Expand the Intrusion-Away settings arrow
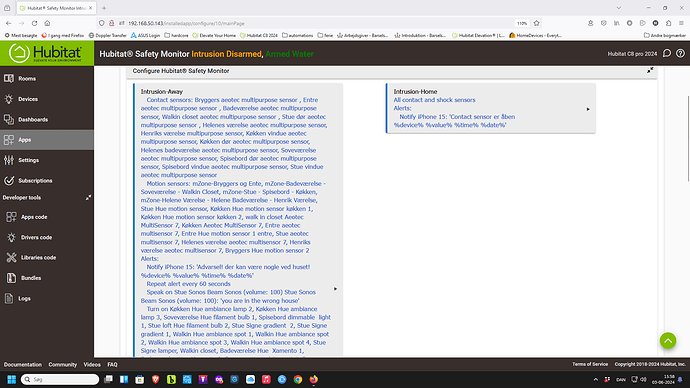Viewport: 690px width, 388px height. click(x=335, y=289)
